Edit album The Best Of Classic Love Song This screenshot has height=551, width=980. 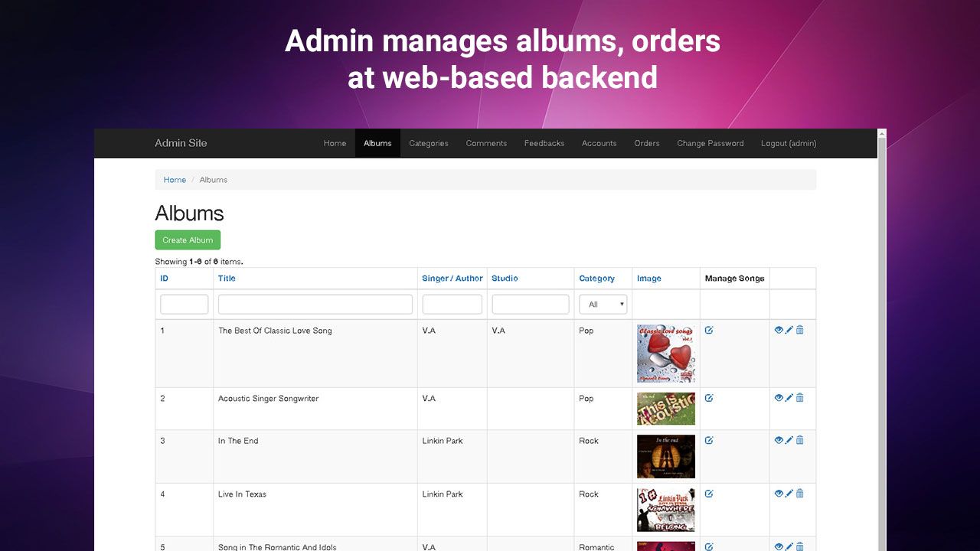coord(789,330)
